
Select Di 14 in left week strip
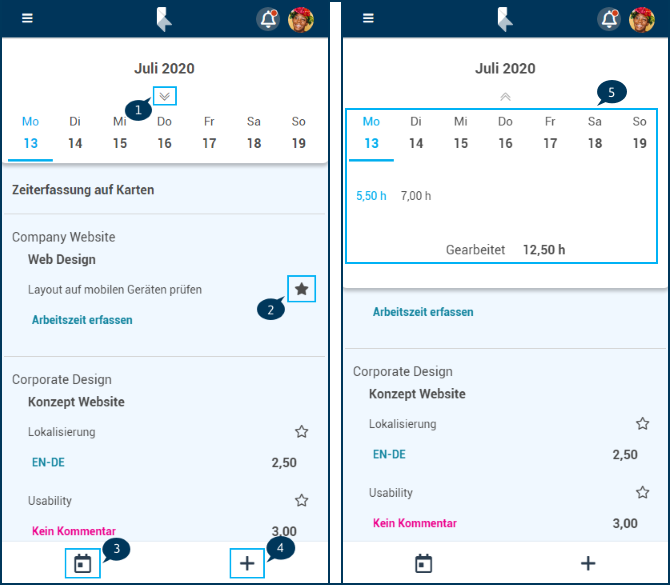point(75,133)
